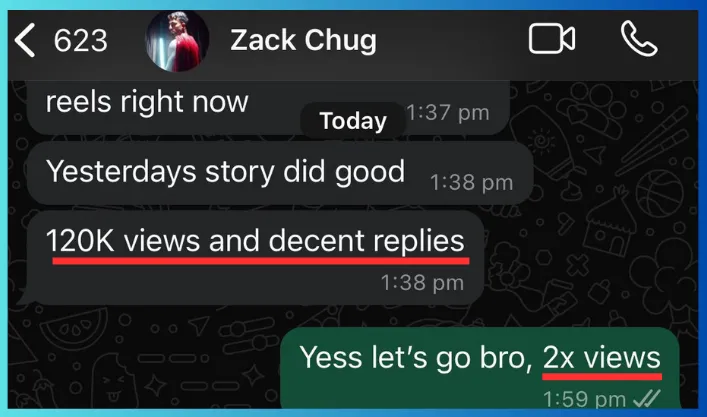Start a voice call via phone icon
The height and width of the screenshot is (417, 707).
pos(639,39)
